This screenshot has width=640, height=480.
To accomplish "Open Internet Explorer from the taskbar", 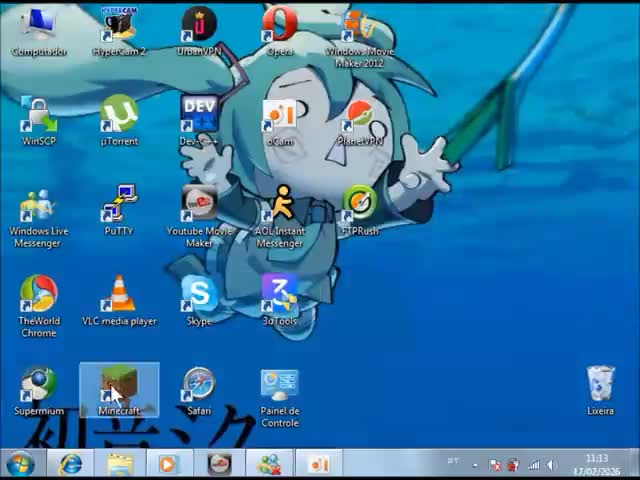I will pyautogui.click(x=71, y=464).
